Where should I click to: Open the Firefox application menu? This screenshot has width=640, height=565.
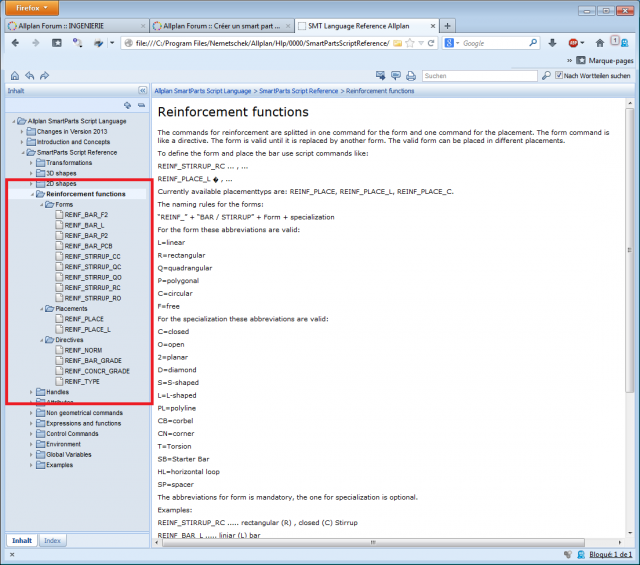point(32,8)
